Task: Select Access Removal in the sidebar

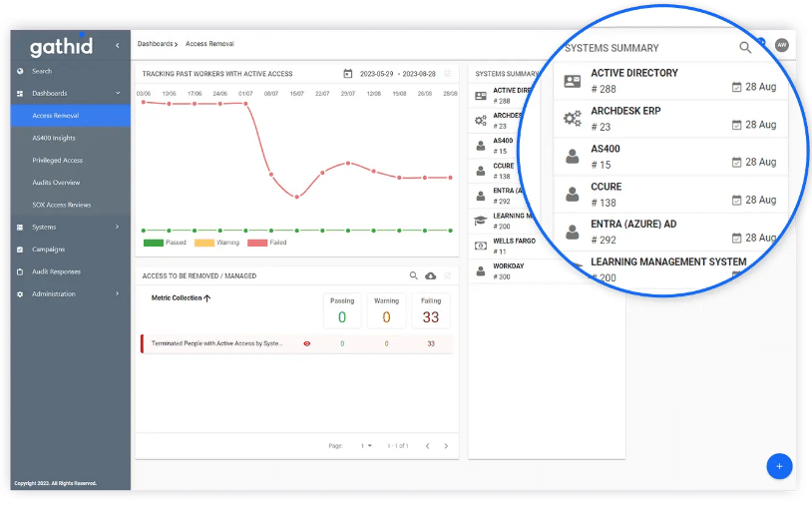Action: coord(71,116)
